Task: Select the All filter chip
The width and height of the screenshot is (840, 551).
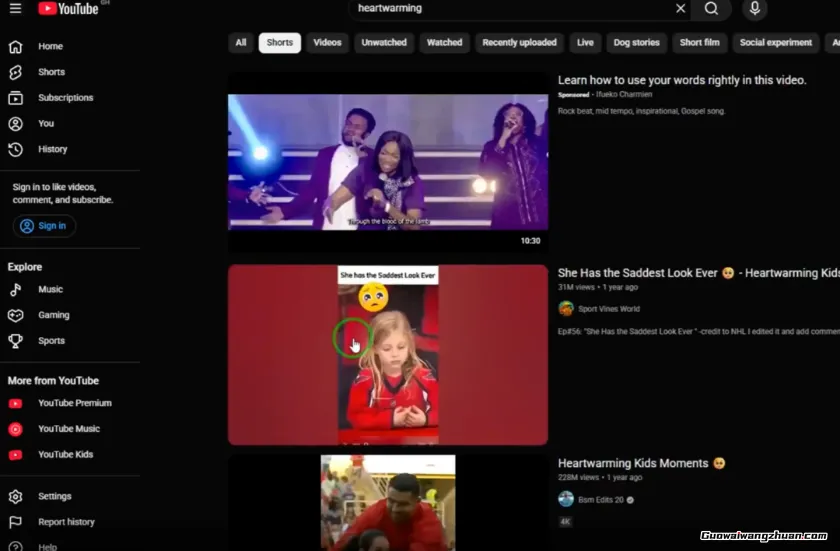Action: coord(240,43)
